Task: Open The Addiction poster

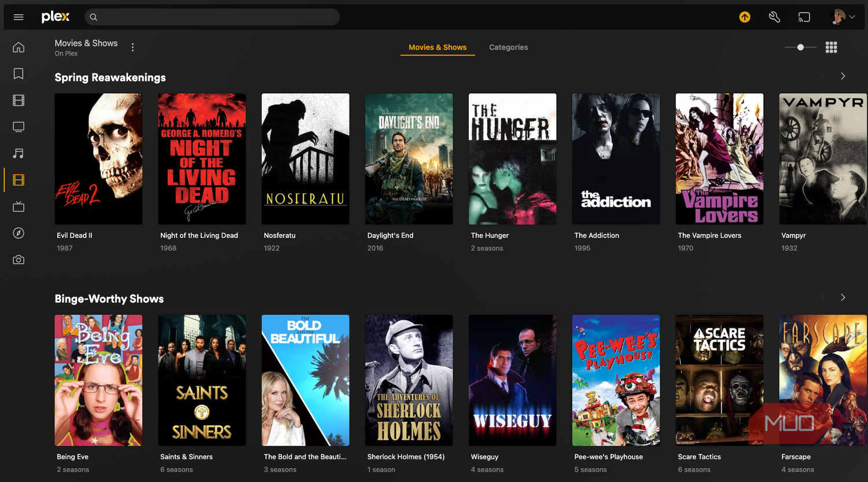Action: point(616,159)
